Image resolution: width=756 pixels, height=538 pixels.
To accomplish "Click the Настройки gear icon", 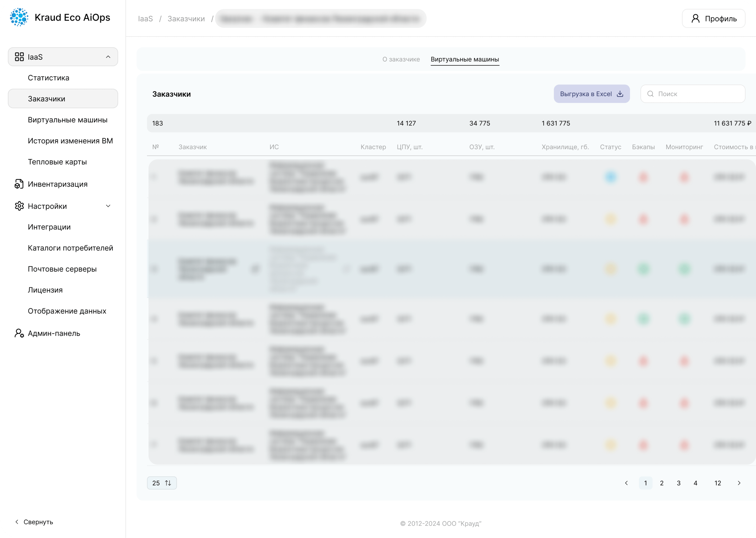I will point(19,206).
